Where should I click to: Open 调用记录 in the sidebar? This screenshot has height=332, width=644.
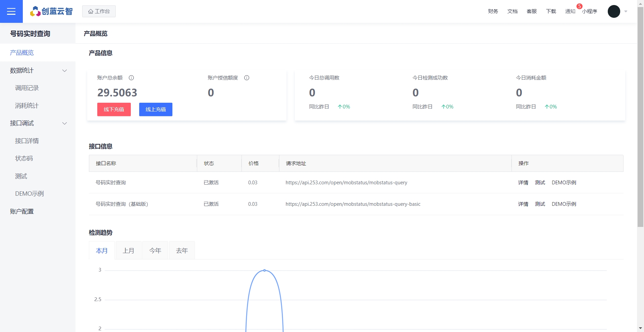pos(27,88)
